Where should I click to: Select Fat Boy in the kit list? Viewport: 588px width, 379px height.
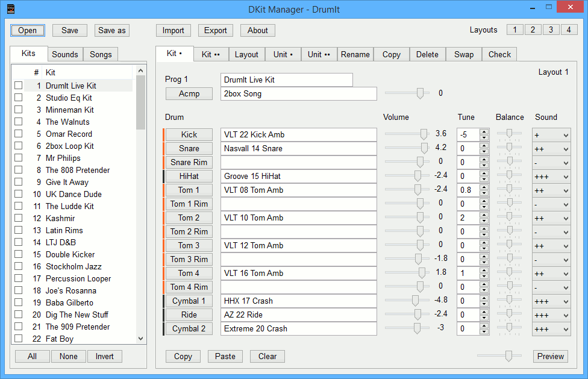pyautogui.click(x=59, y=339)
